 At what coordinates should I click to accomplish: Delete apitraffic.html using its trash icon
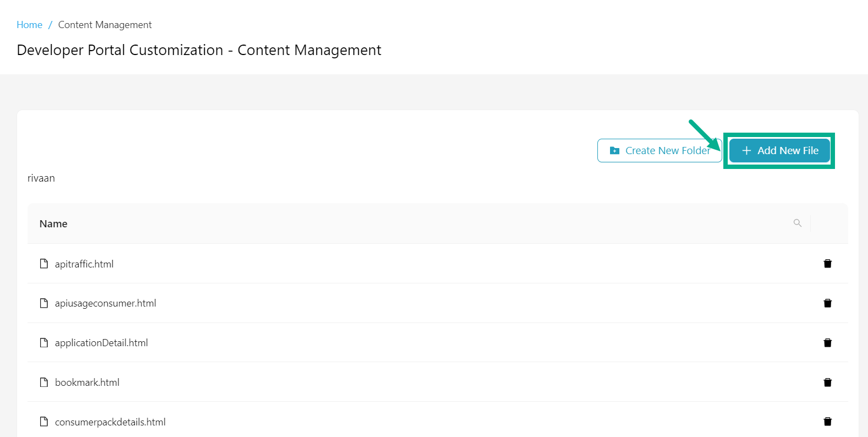pyautogui.click(x=827, y=263)
